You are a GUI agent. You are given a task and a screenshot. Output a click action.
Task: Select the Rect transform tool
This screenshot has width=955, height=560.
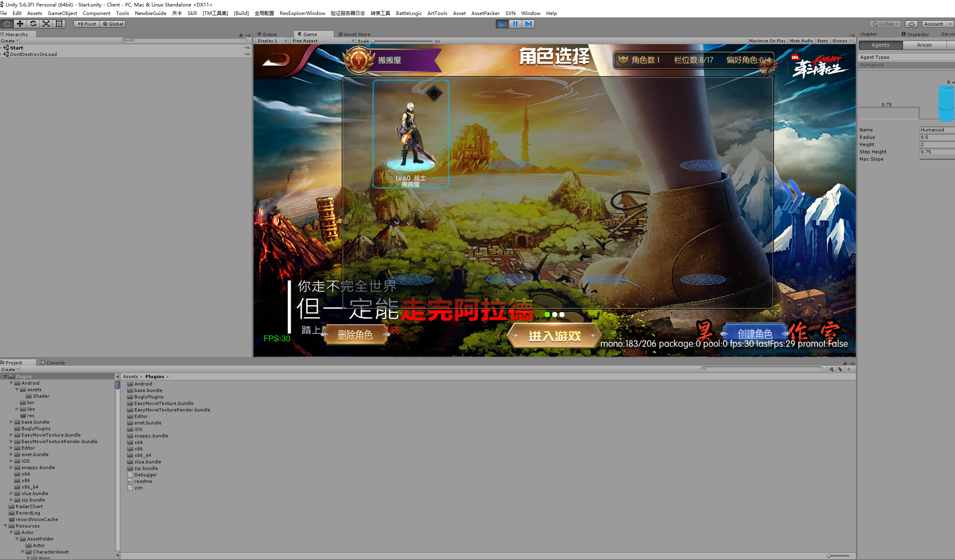[59, 24]
